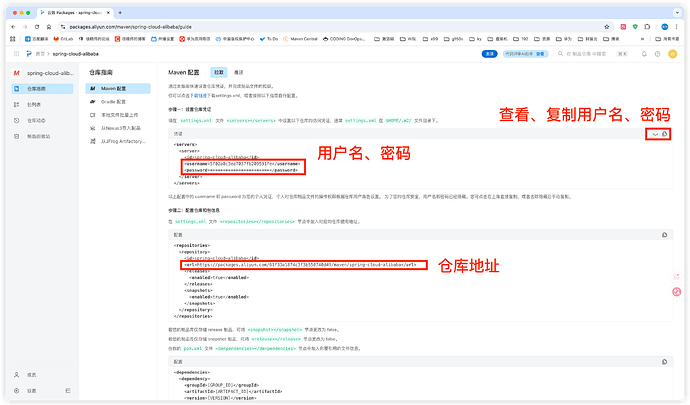Click the repository url line in config

pyautogui.click(x=300, y=265)
